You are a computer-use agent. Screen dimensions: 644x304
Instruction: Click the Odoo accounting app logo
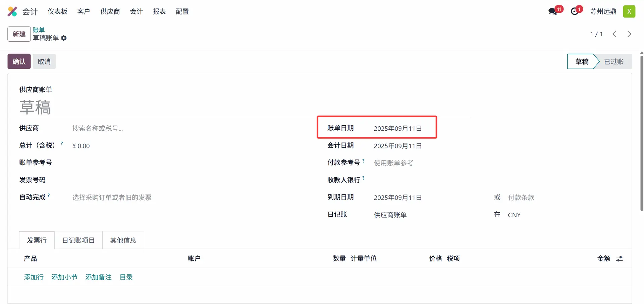point(12,11)
